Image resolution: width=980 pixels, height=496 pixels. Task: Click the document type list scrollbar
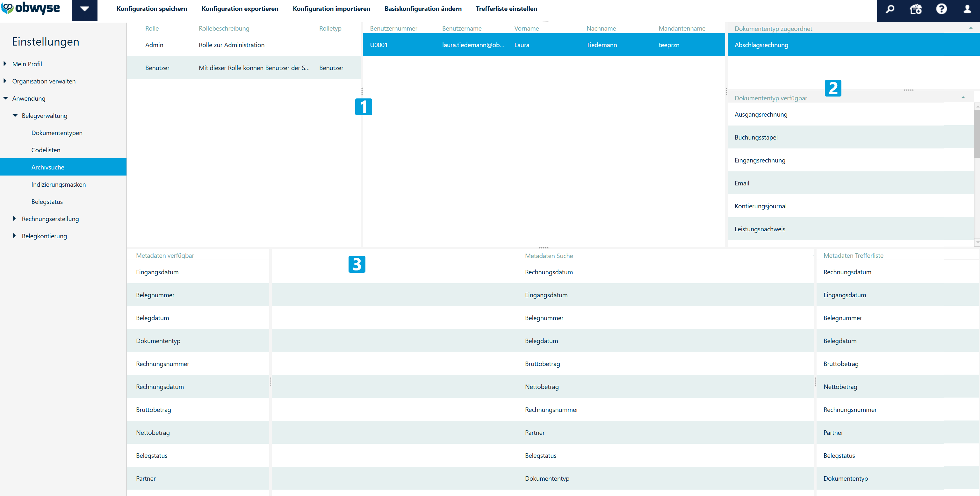click(976, 133)
